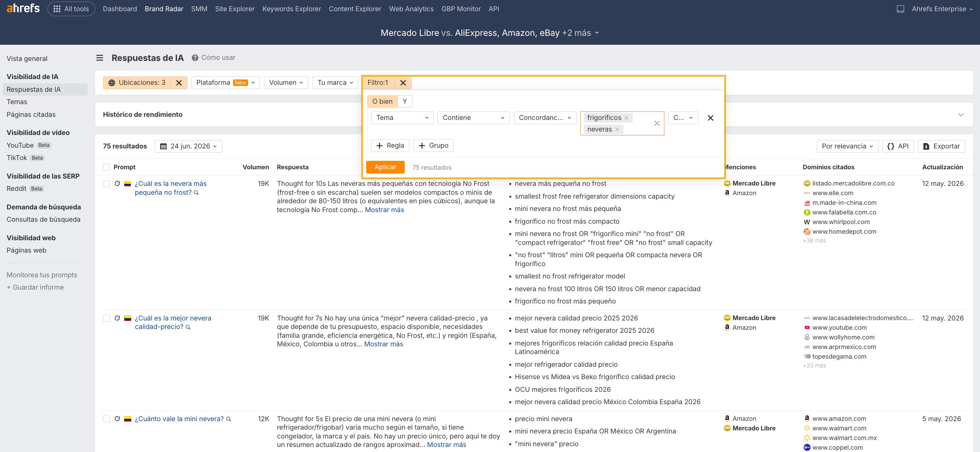Click search icon after mini nevera prompt
980x452 pixels.
click(x=228, y=419)
